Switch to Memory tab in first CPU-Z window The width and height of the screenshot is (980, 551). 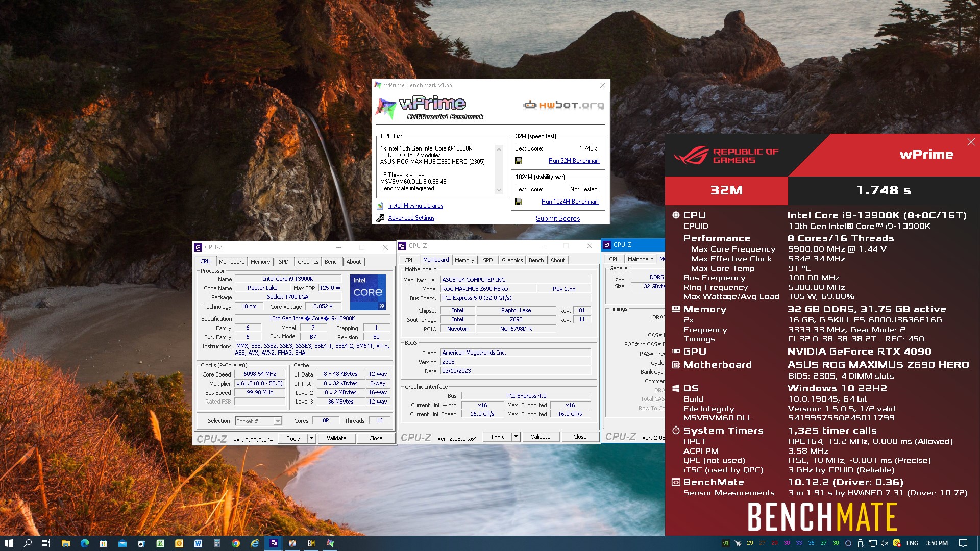click(x=260, y=262)
